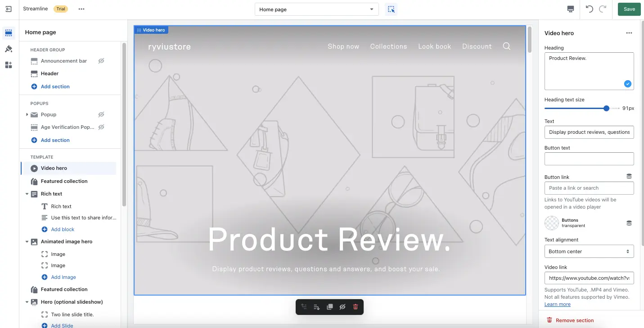644x328 pixels.
Task: Delete the Video hero with the trash icon
Action: (x=355, y=307)
